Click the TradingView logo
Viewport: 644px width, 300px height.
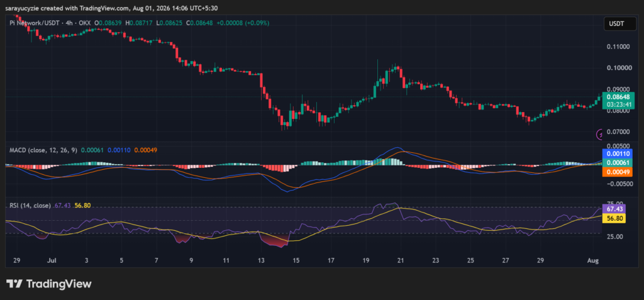49,284
